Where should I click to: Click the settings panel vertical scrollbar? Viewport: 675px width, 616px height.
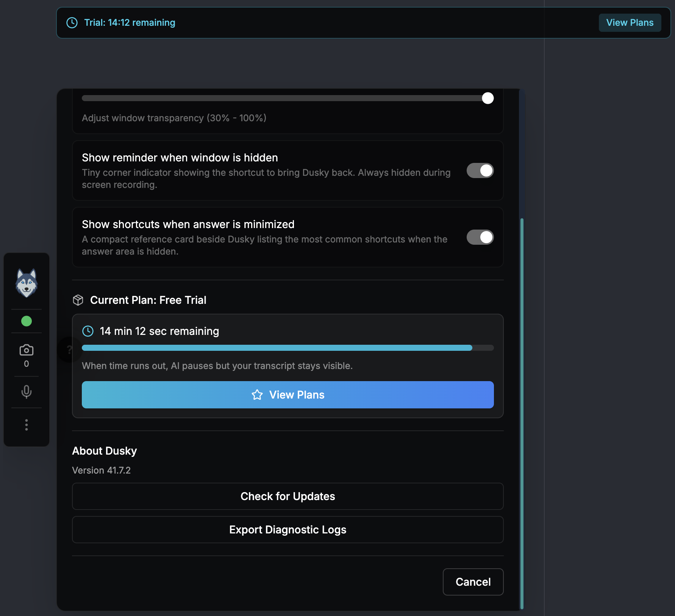point(522,413)
